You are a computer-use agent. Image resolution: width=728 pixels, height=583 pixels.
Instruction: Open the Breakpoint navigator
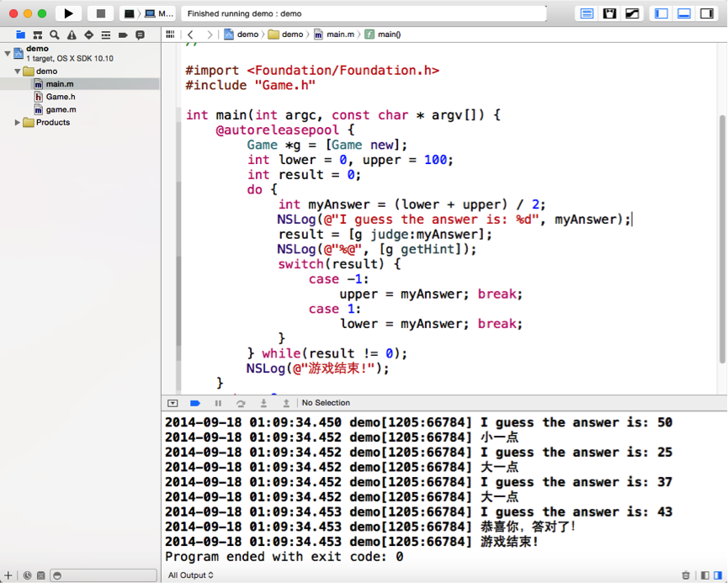pyautogui.click(x=123, y=34)
